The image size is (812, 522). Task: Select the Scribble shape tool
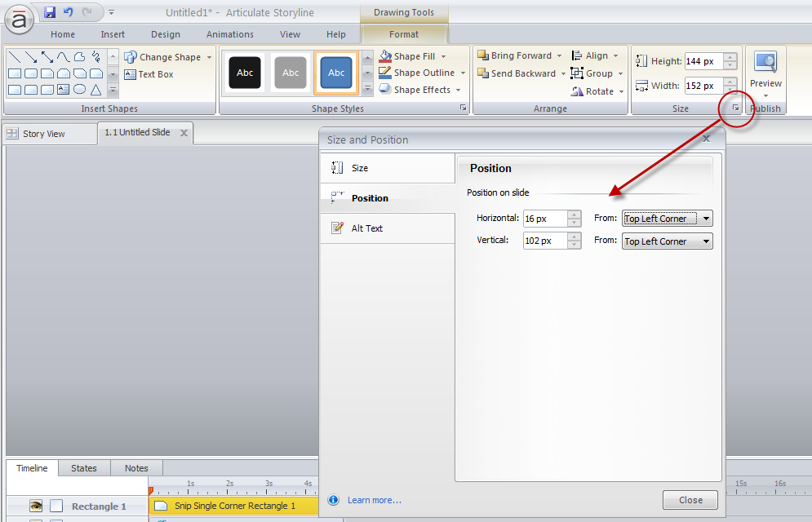[x=95, y=57]
